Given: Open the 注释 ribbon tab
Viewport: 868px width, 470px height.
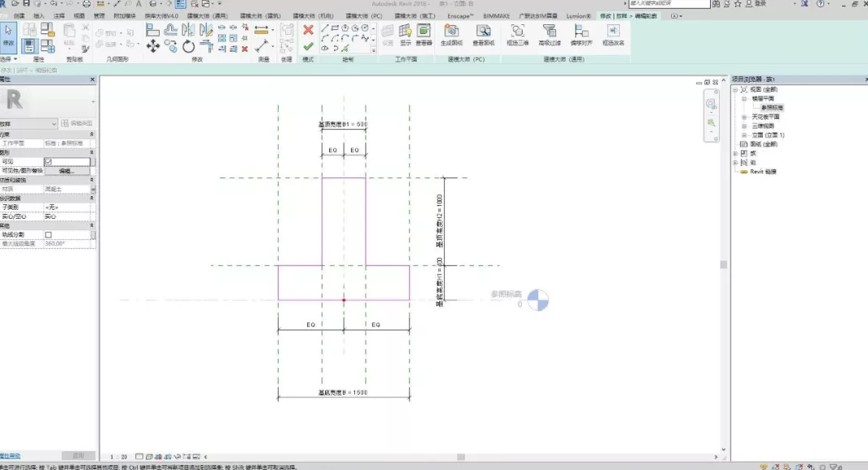Looking at the screenshot, I should coord(59,15).
